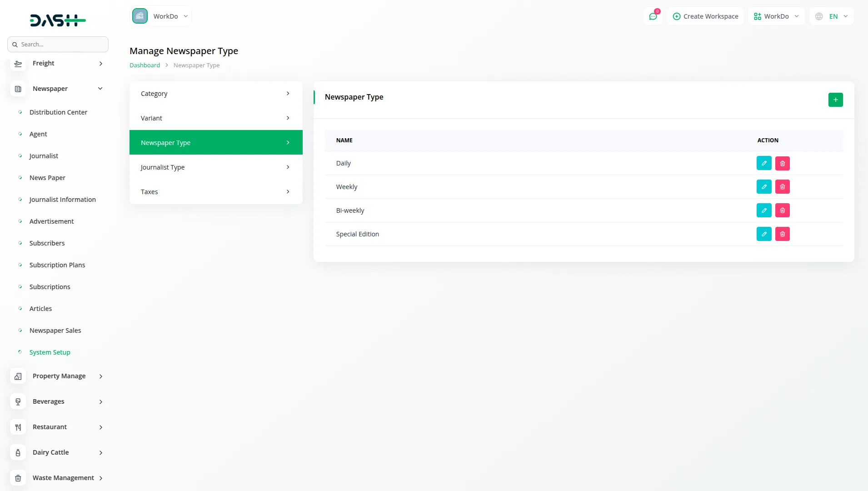This screenshot has height=491, width=868.
Task: Click the DASH logo
Action: [58, 20]
